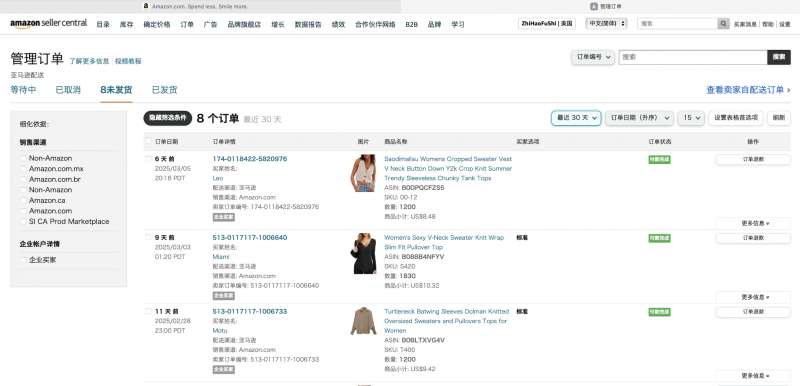This screenshot has width=800, height=386.
Task: Open the 买家消息 link
Action: 745,24
